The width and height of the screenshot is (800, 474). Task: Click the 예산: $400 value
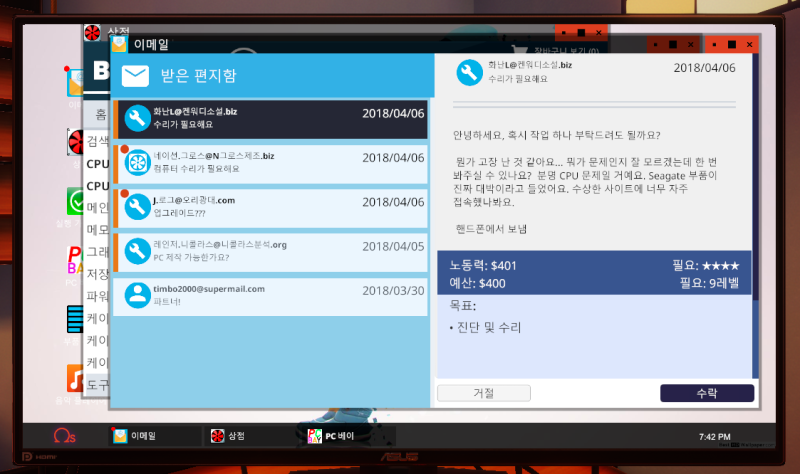(x=477, y=283)
